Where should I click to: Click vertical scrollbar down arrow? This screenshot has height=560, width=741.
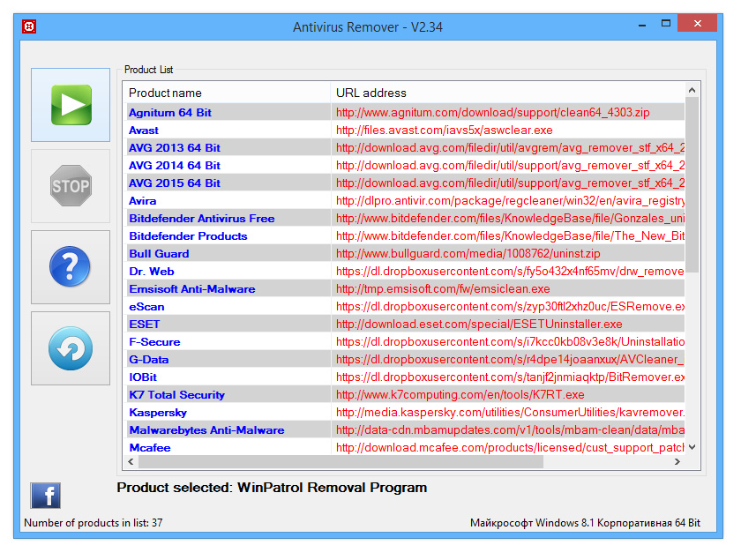point(692,447)
